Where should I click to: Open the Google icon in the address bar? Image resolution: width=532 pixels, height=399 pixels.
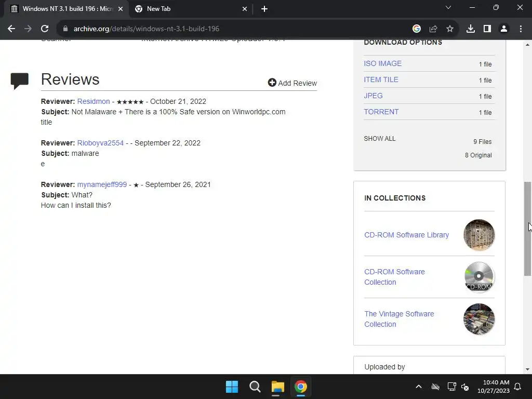[x=416, y=29]
